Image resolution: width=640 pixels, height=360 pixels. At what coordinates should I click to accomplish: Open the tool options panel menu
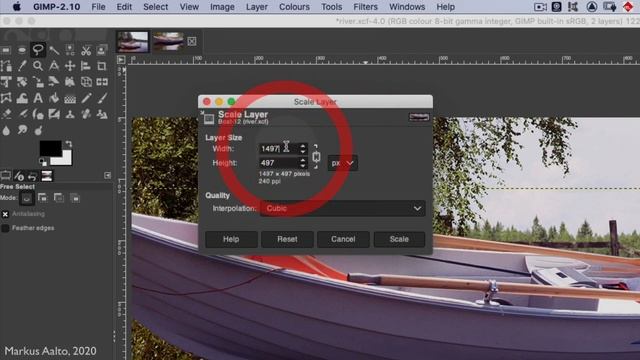(107, 176)
